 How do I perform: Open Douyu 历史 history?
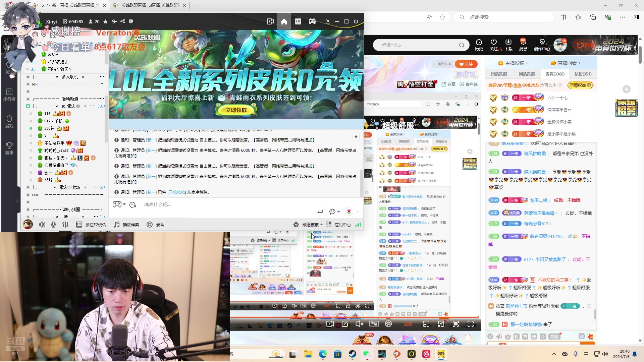tap(479, 45)
